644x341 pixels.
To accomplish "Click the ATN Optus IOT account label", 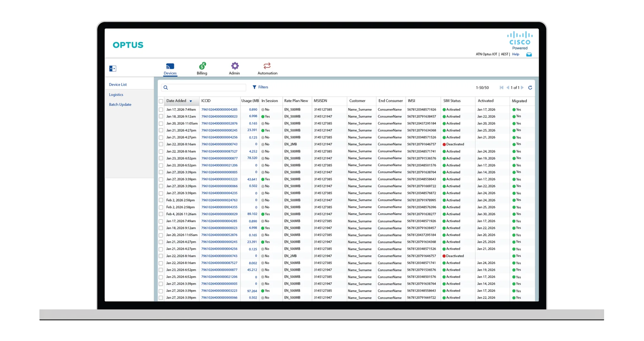I will (487, 54).
